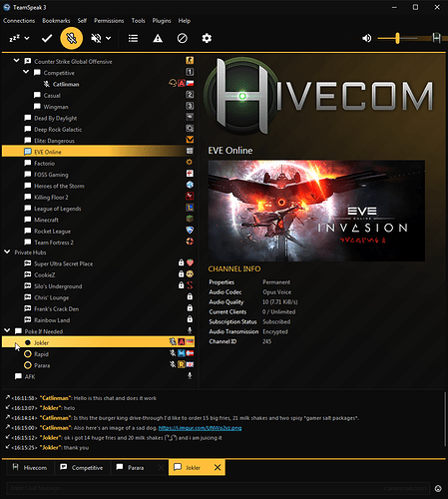Click the Heroes of the Storm badge icon

click(x=190, y=185)
